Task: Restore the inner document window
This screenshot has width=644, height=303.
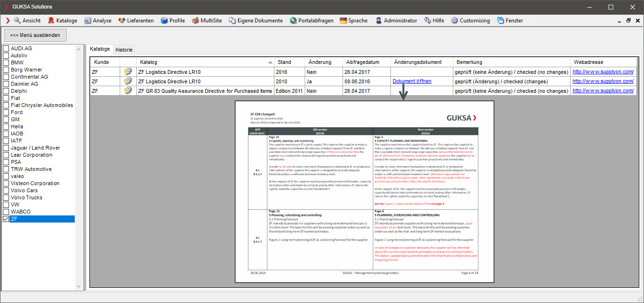Action: tap(628, 21)
